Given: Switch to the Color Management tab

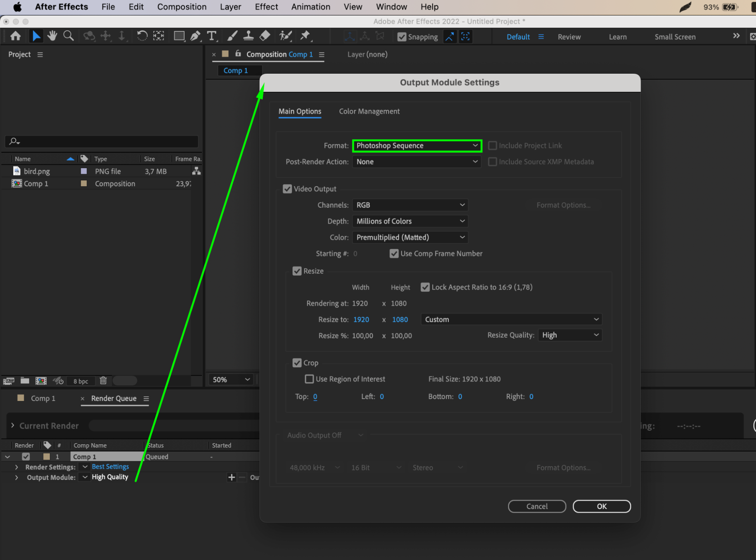Looking at the screenshot, I should pyautogui.click(x=369, y=111).
